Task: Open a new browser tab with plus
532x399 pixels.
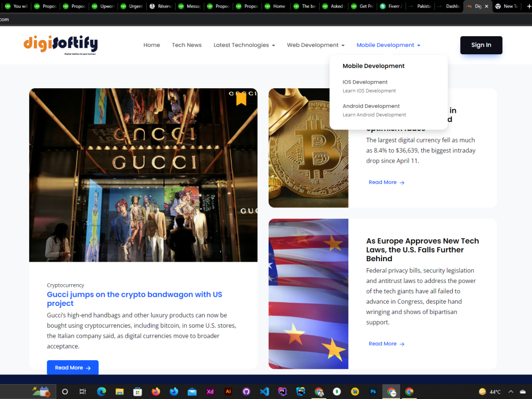Action: click(529, 6)
